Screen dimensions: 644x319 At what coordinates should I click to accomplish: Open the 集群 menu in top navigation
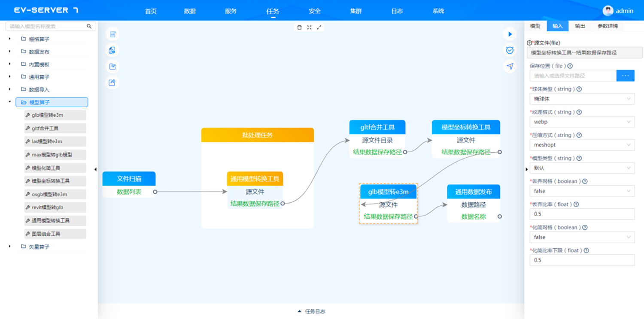356,11
